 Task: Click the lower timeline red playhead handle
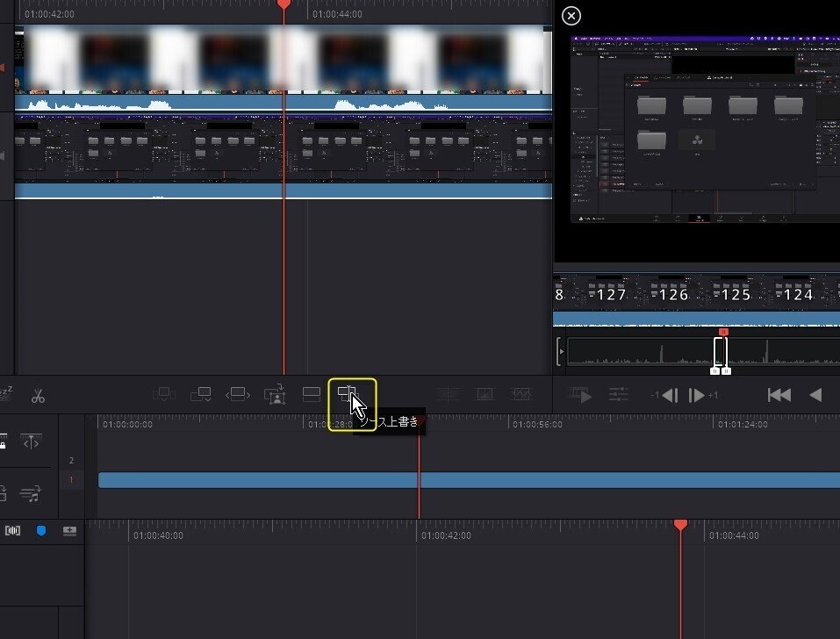tap(680, 524)
